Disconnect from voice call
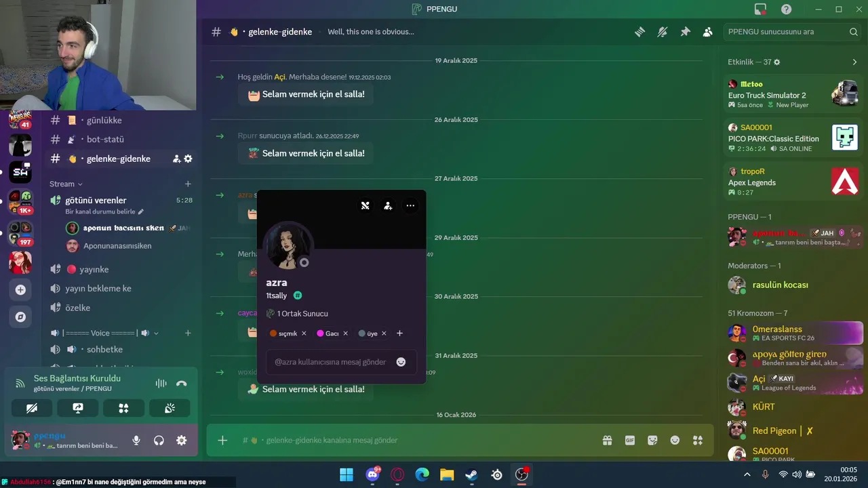 pos(181,383)
